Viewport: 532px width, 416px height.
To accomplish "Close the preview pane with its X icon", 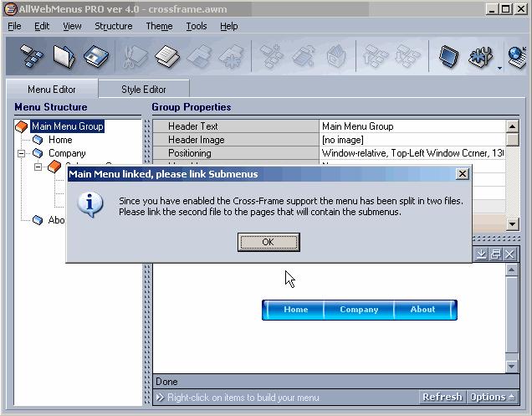I will [x=509, y=254].
